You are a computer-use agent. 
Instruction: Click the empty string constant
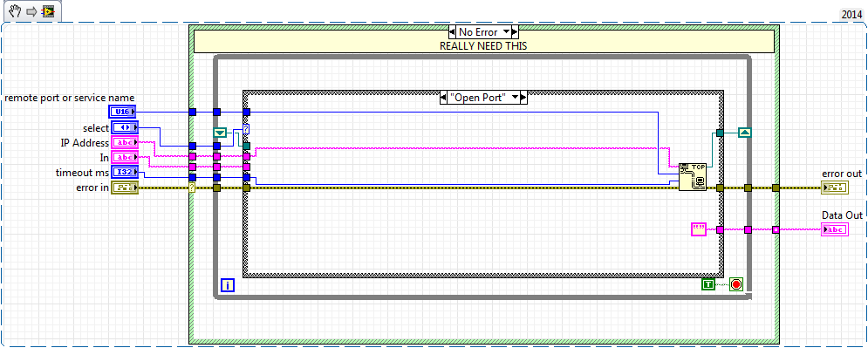click(699, 229)
